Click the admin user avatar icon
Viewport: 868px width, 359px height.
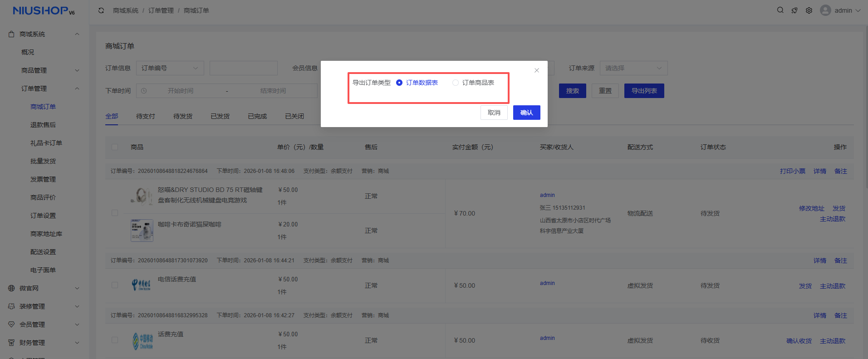pos(825,10)
